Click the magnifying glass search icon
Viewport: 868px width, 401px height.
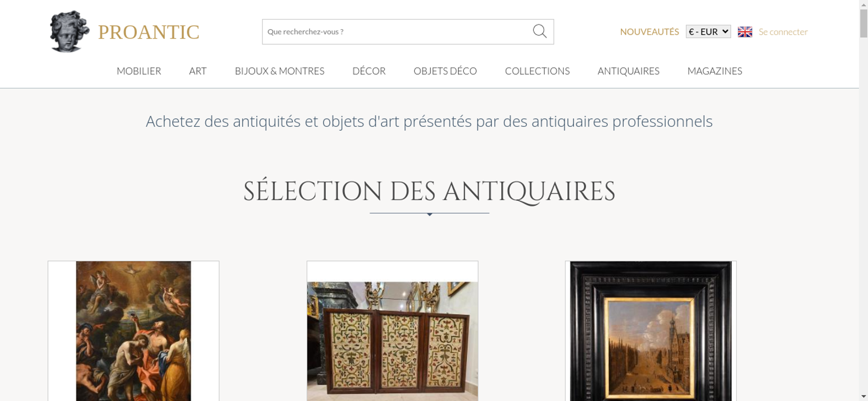click(x=539, y=31)
